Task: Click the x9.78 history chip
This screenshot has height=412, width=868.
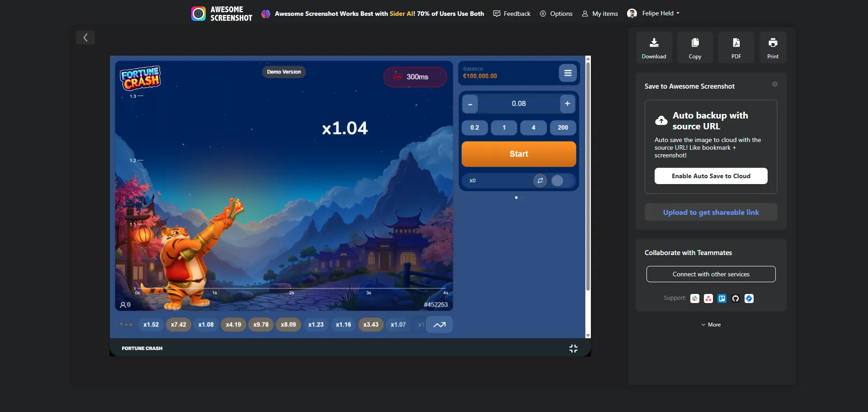Action: click(x=261, y=325)
